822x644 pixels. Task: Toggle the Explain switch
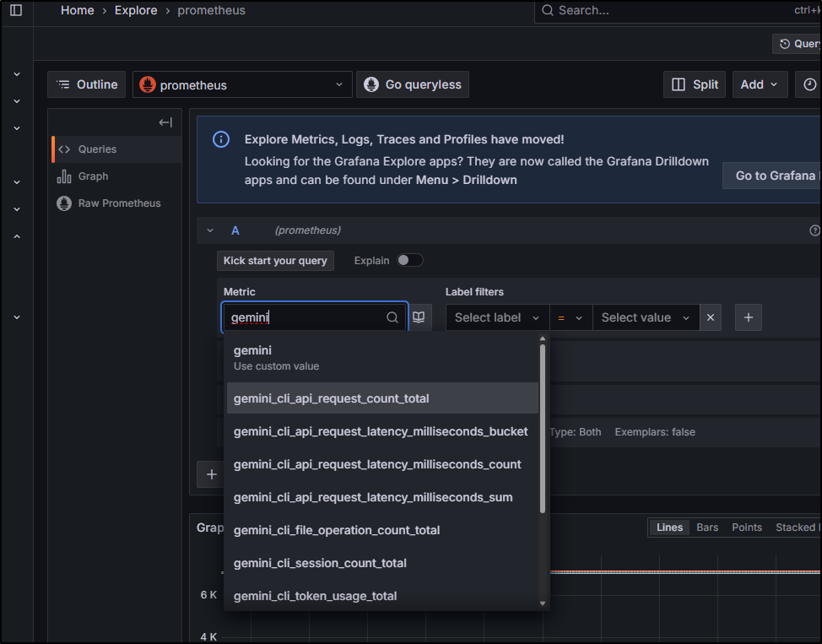(x=409, y=261)
